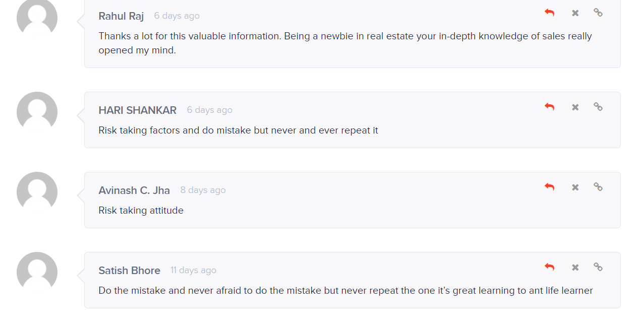Click the '11 days ago' timestamp
Image resolution: width=644 pixels, height=328 pixels.
click(194, 270)
